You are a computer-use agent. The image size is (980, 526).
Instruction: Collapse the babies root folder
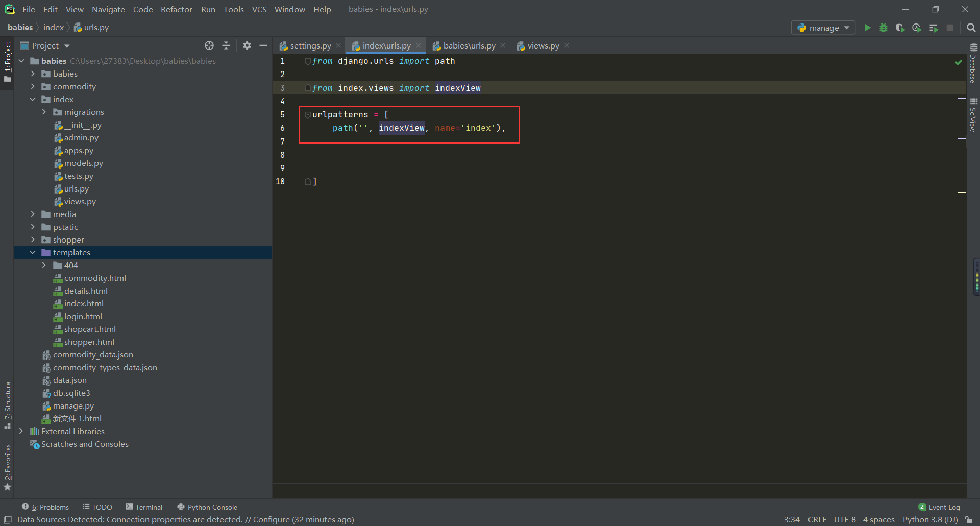pos(22,61)
